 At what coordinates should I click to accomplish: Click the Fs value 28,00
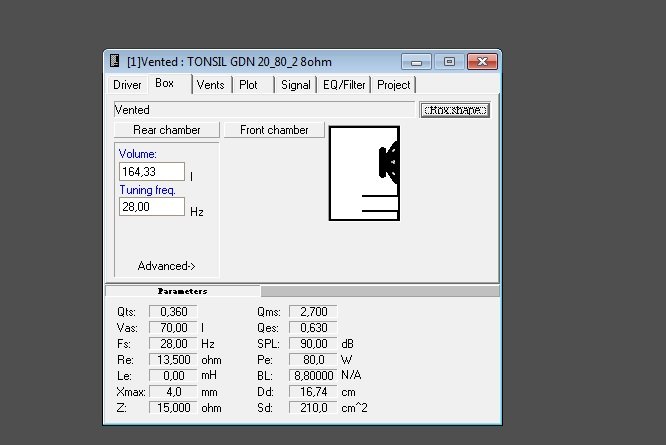click(173, 344)
